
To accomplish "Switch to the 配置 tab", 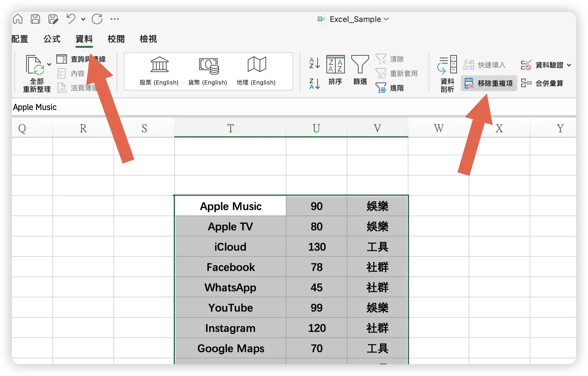I will pos(20,39).
